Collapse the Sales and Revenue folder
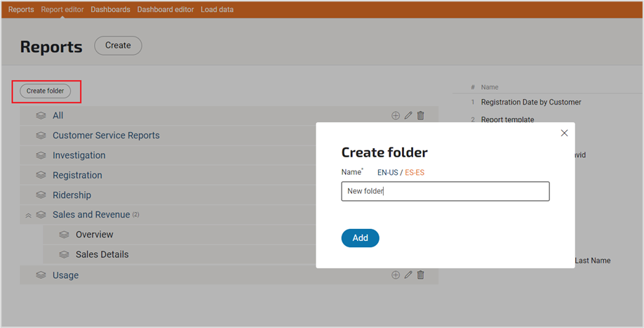Viewport: 644px width, 328px height. 29,216
